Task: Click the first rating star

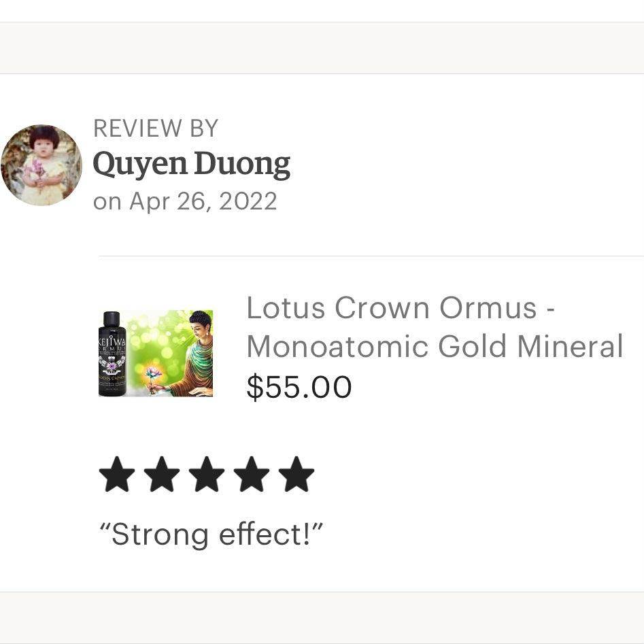Action: [117, 475]
